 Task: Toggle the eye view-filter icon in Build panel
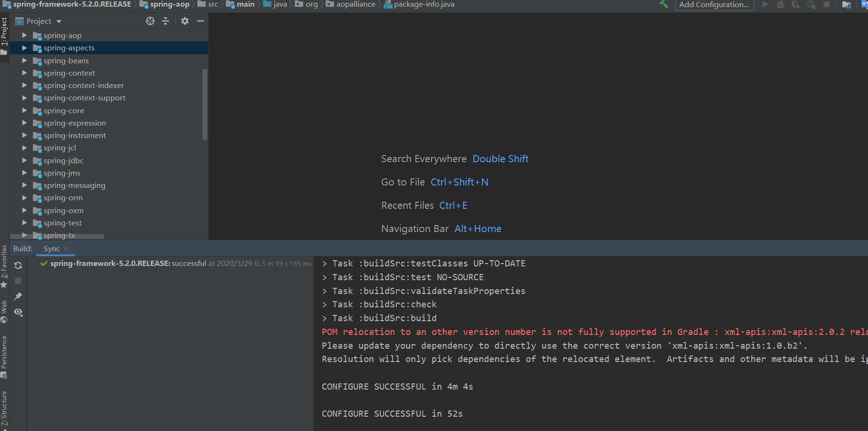pos(18,312)
